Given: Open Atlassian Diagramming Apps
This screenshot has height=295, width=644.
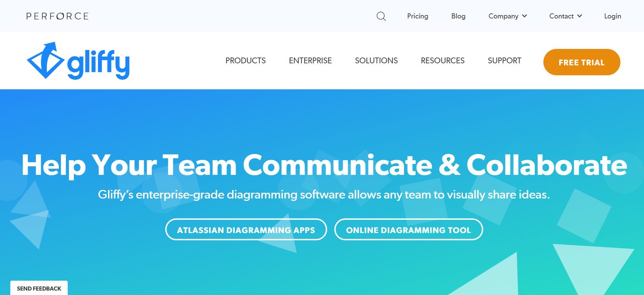Looking at the screenshot, I should (x=246, y=230).
